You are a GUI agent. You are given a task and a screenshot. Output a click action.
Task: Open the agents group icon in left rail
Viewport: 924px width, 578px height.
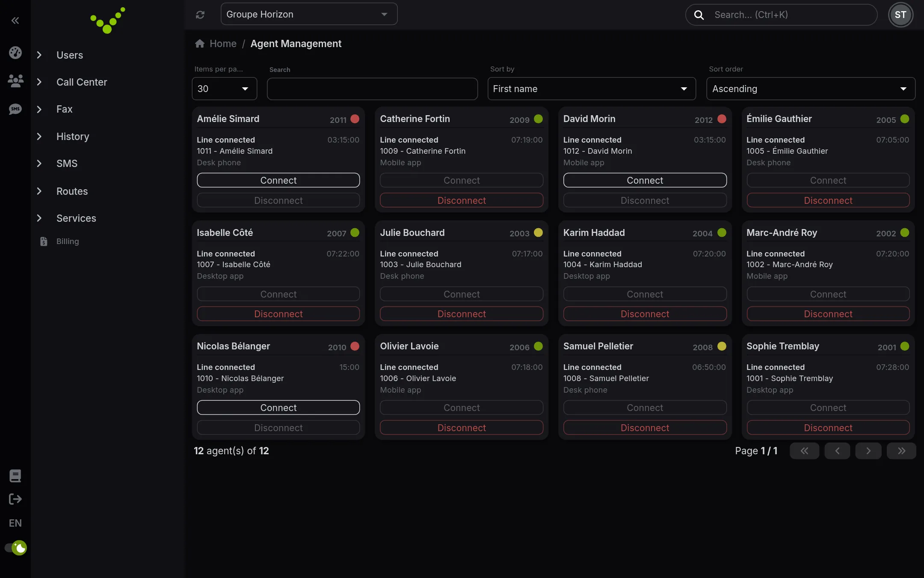click(15, 81)
